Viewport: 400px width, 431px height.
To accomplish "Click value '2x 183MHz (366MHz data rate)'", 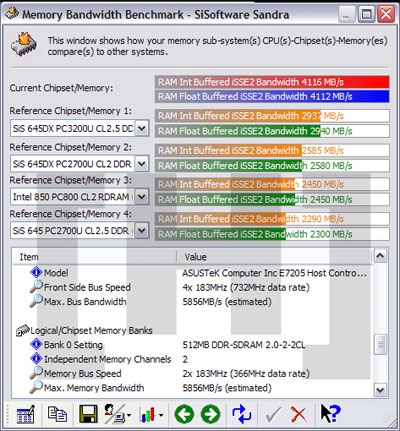I will (246, 373).
